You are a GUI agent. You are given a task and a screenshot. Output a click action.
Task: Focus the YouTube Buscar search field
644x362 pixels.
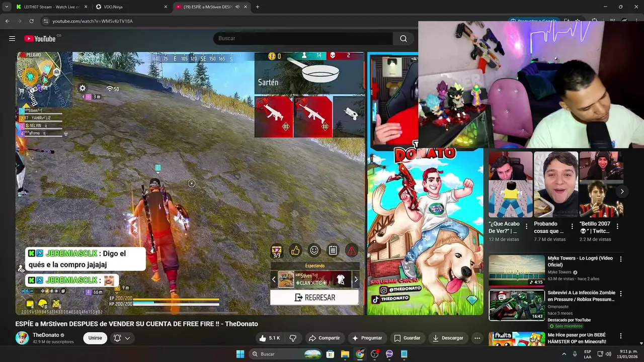tap(303, 39)
